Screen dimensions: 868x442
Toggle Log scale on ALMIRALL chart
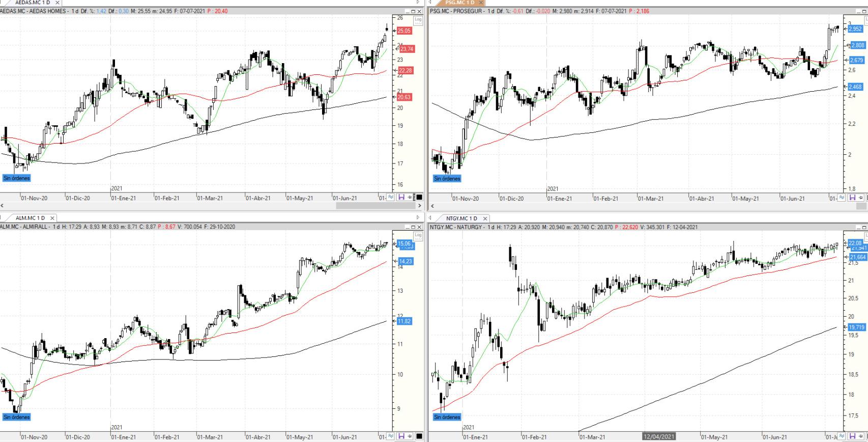click(x=418, y=235)
